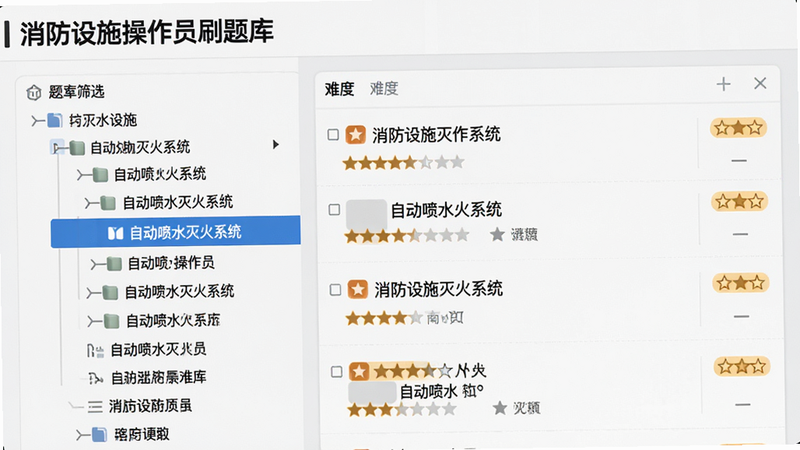This screenshot has width=800, height=450.
Task: Check the box for 消防设施灭作系统
Action: click(333, 135)
